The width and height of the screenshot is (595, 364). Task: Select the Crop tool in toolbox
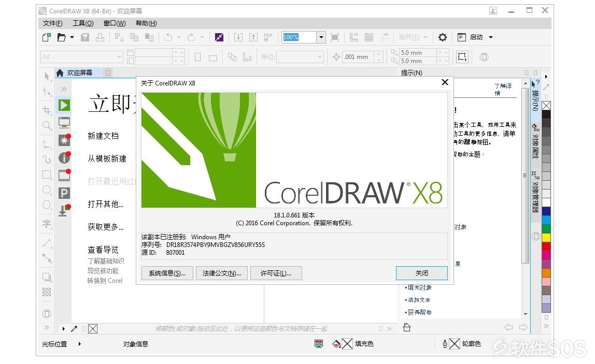tap(47, 110)
